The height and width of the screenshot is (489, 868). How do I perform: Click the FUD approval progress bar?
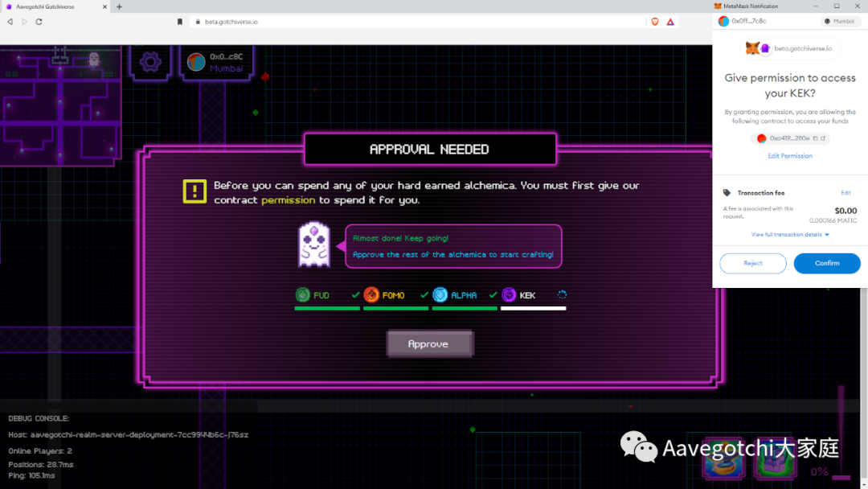(x=326, y=309)
